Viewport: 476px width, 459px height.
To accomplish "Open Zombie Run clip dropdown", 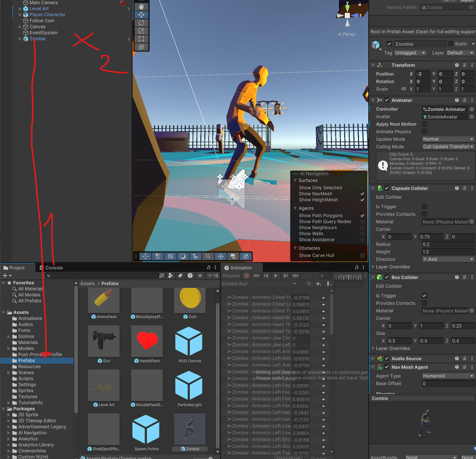I will [x=259, y=284].
